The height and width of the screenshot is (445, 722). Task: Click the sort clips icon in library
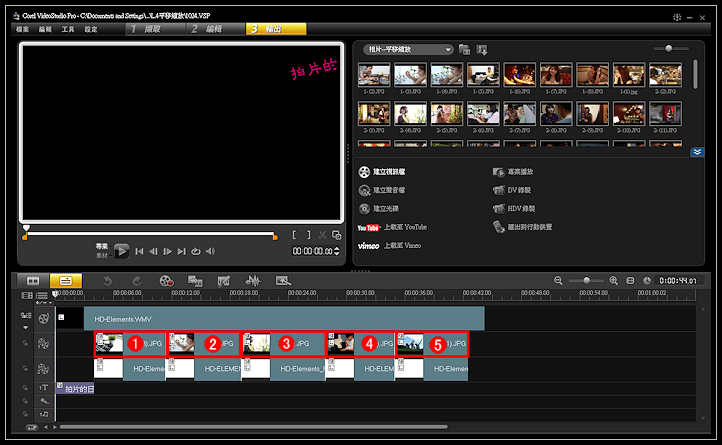[x=482, y=50]
